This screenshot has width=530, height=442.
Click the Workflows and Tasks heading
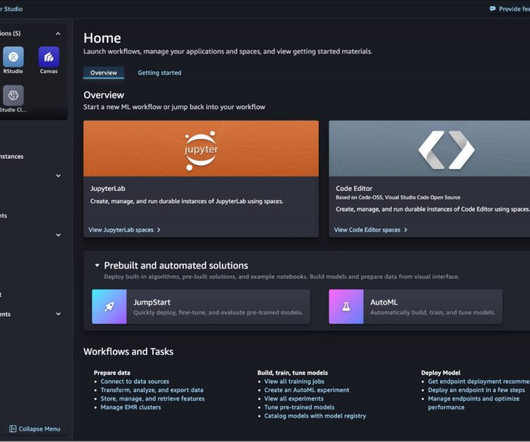coord(128,352)
